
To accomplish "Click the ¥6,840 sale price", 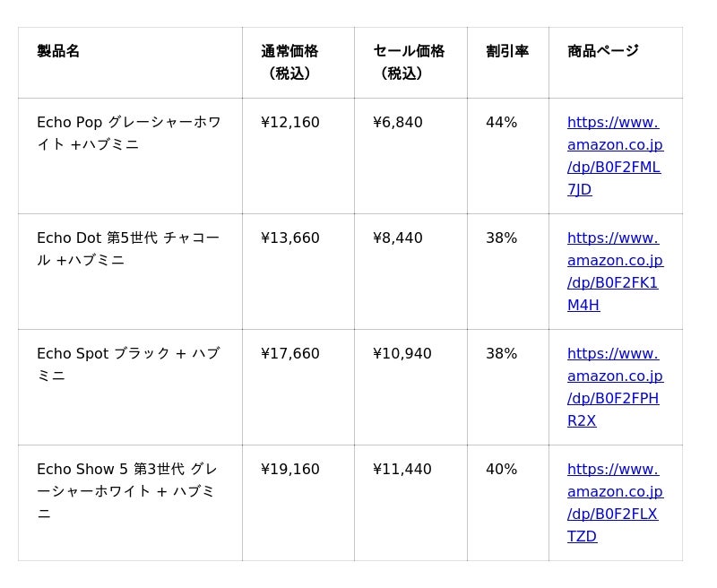I will coord(398,123).
